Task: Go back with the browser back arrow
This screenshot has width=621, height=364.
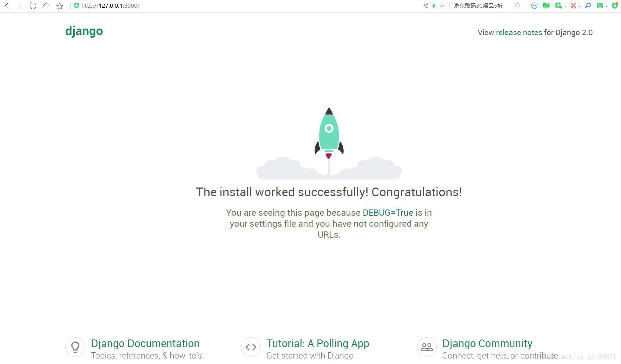Action: 7,5
